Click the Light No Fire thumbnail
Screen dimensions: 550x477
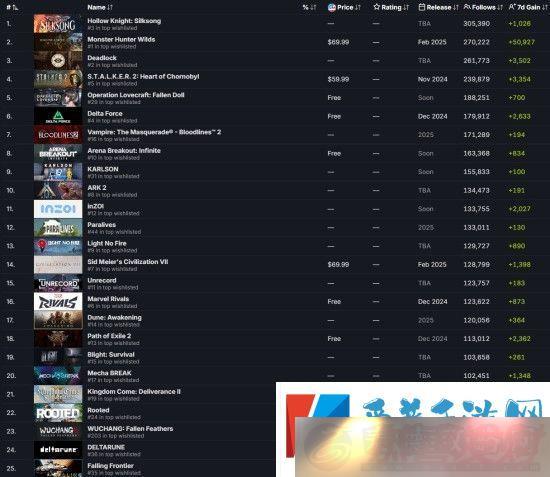point(58,246)
